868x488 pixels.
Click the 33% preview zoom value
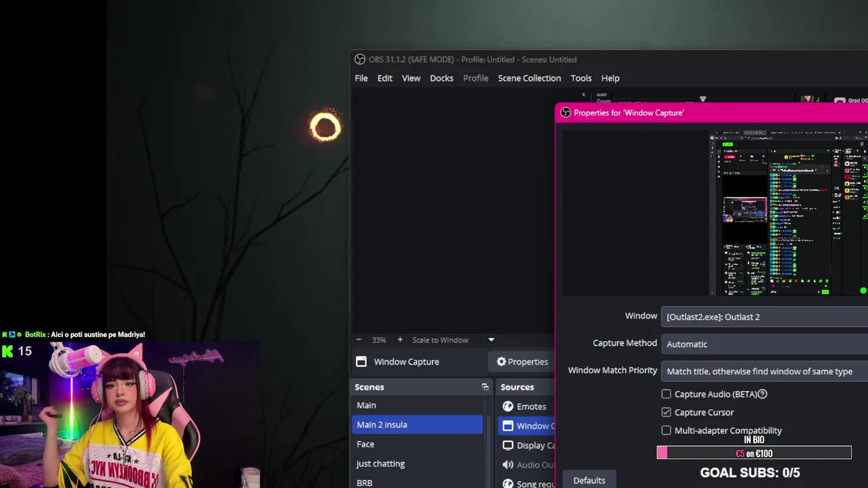[x=379, y=340]
